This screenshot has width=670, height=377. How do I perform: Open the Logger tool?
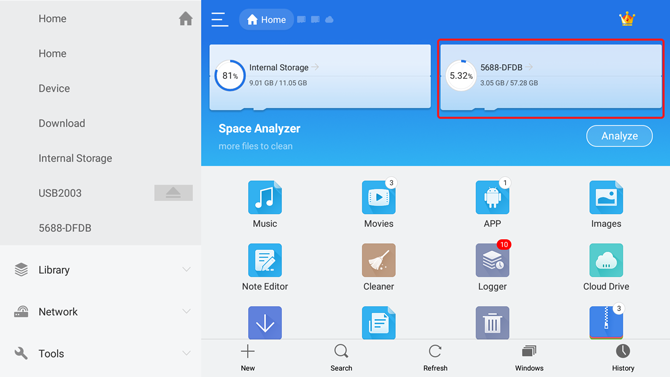tap(492, 260)
